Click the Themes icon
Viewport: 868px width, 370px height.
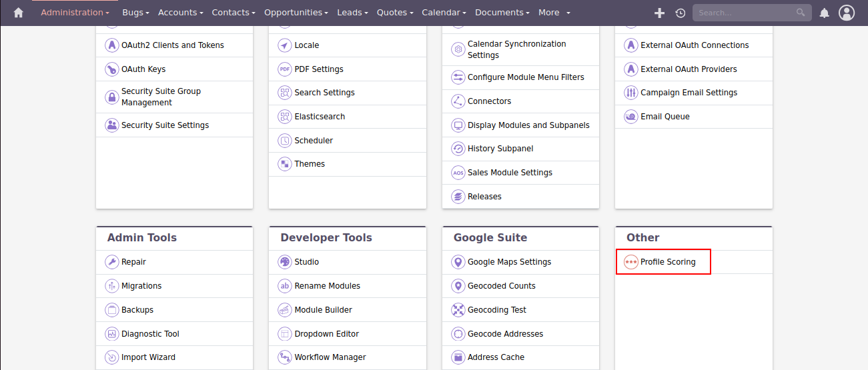pyautogui.click(x=285, y=164)
